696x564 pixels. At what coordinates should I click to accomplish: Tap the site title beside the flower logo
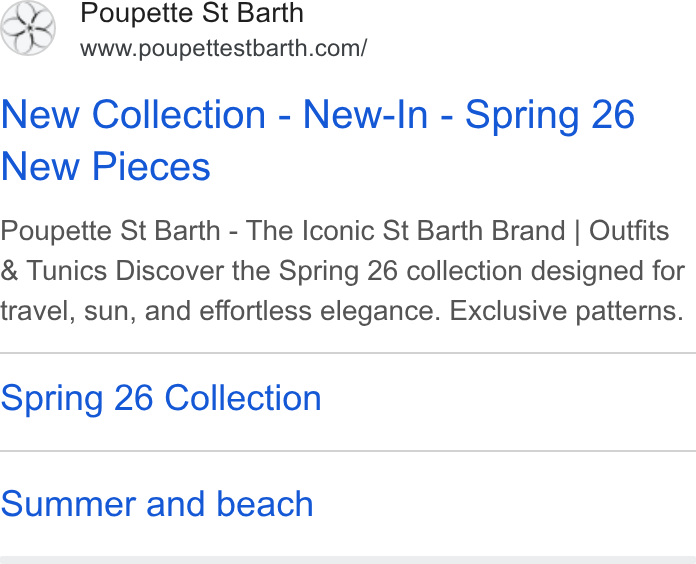[192, 13]
